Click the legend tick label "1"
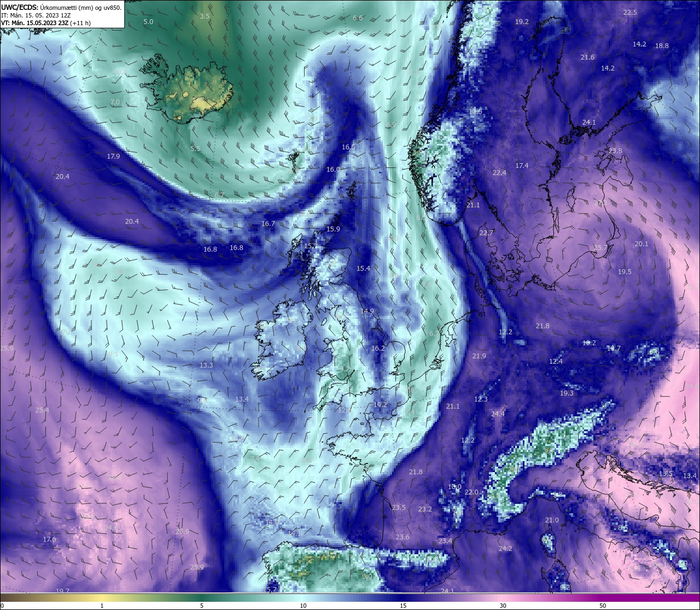 point(102,606)
